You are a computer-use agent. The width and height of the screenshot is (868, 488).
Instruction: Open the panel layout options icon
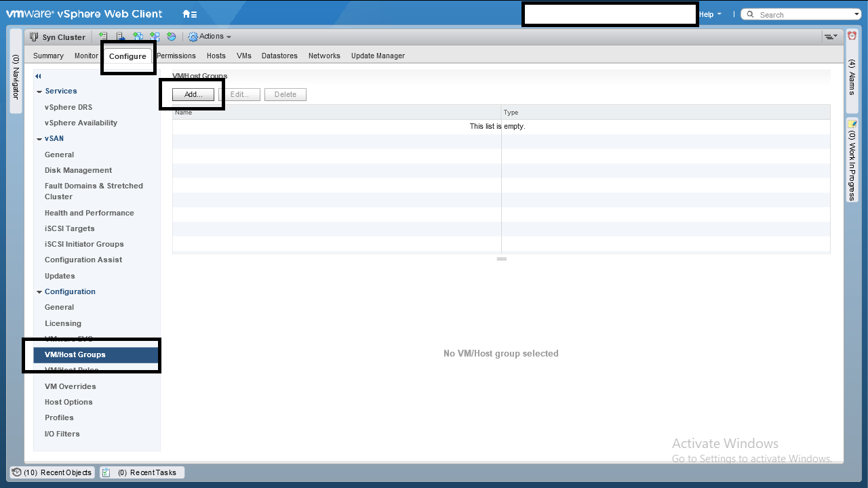(831, 37)
